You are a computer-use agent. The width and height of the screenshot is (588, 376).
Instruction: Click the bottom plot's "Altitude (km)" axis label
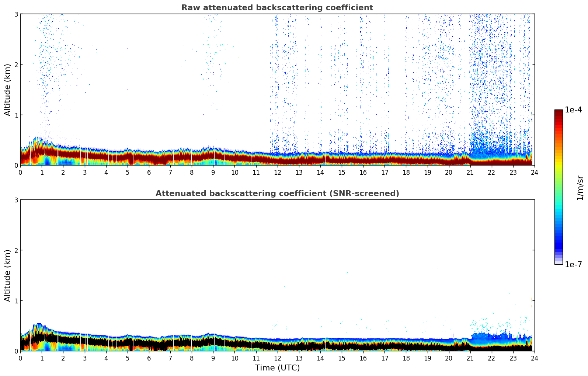pos(8,275)
